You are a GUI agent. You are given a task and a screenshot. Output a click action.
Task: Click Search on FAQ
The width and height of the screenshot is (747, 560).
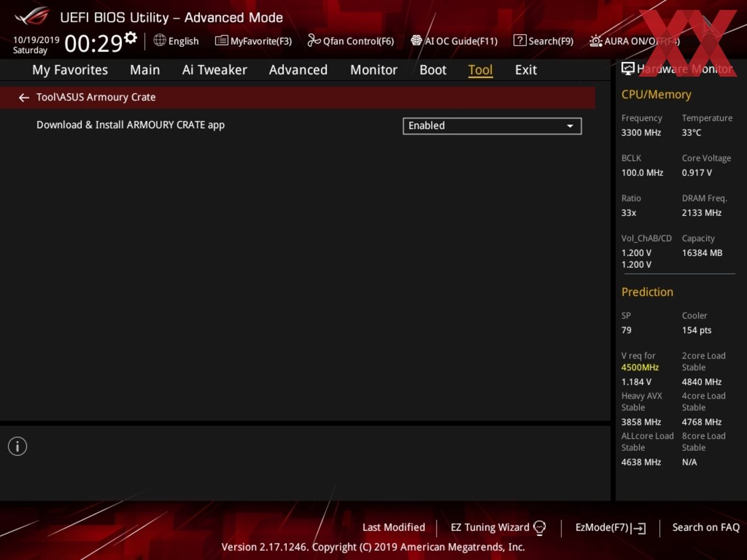tap(706, 528)
